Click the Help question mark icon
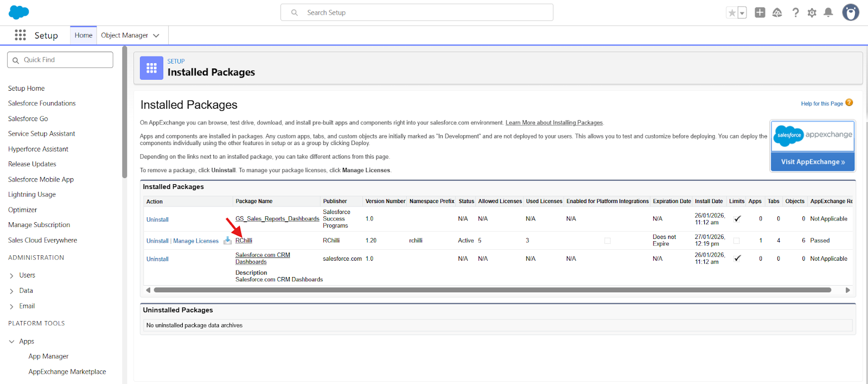 795,12
